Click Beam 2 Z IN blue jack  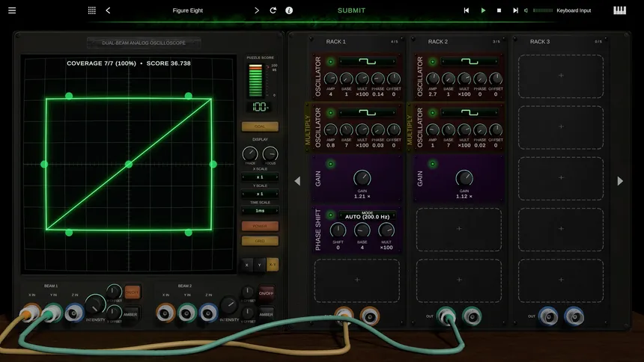(209, 313)
